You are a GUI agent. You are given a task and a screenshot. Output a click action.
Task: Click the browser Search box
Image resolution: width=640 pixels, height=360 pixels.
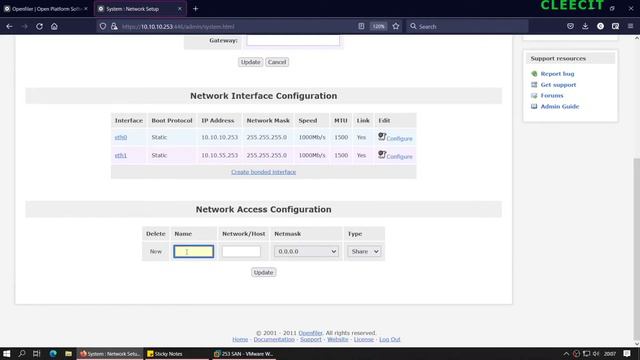(x=467, y=27)
